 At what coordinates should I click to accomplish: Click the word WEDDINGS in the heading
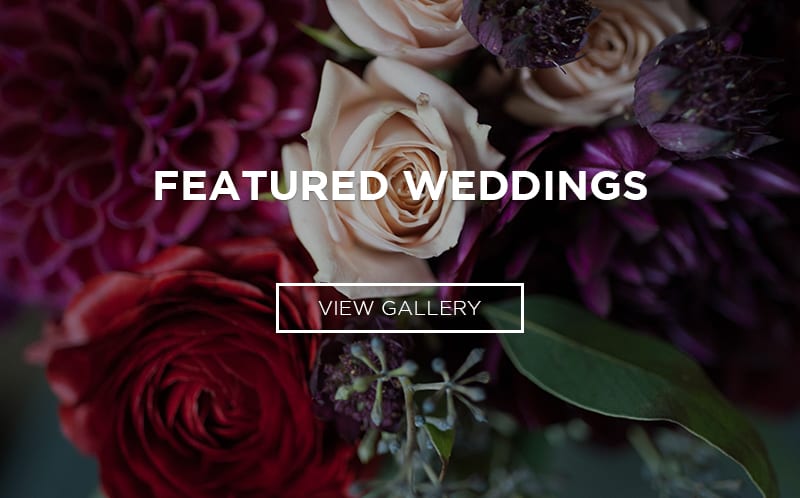tap(527, 186)
